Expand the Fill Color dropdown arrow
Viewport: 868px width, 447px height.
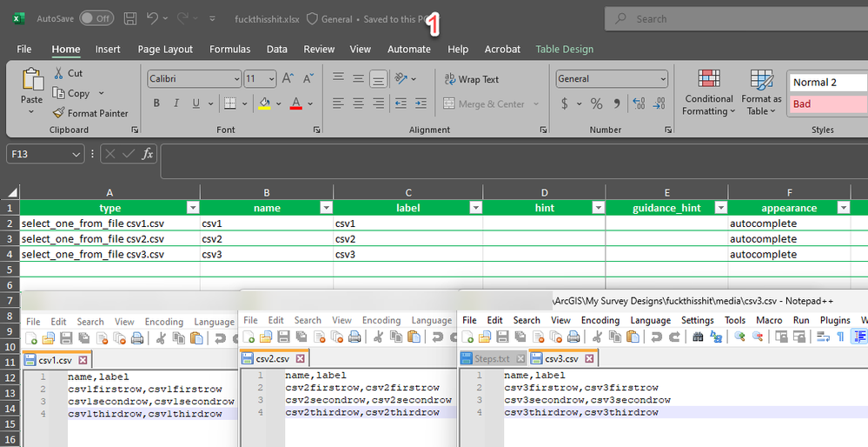pyautogui.click(x=278, y=103)
